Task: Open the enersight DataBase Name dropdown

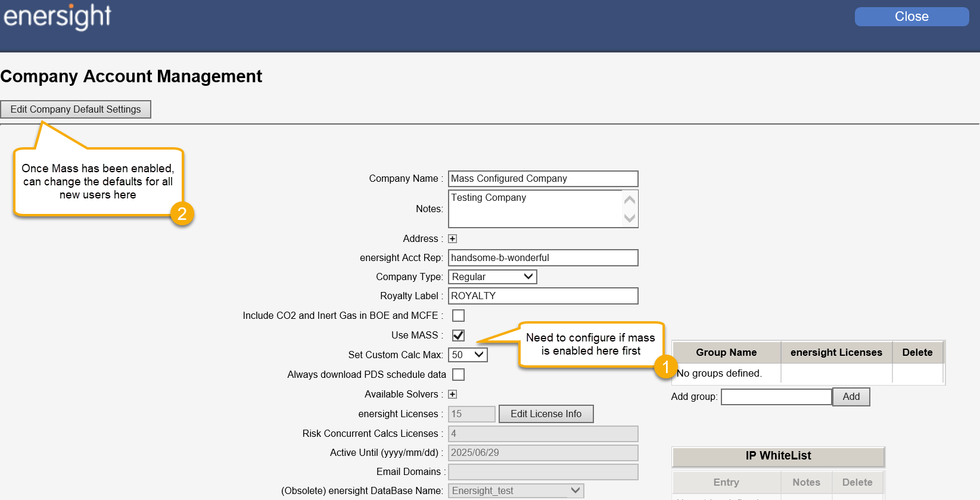Action: click(516, 491)
